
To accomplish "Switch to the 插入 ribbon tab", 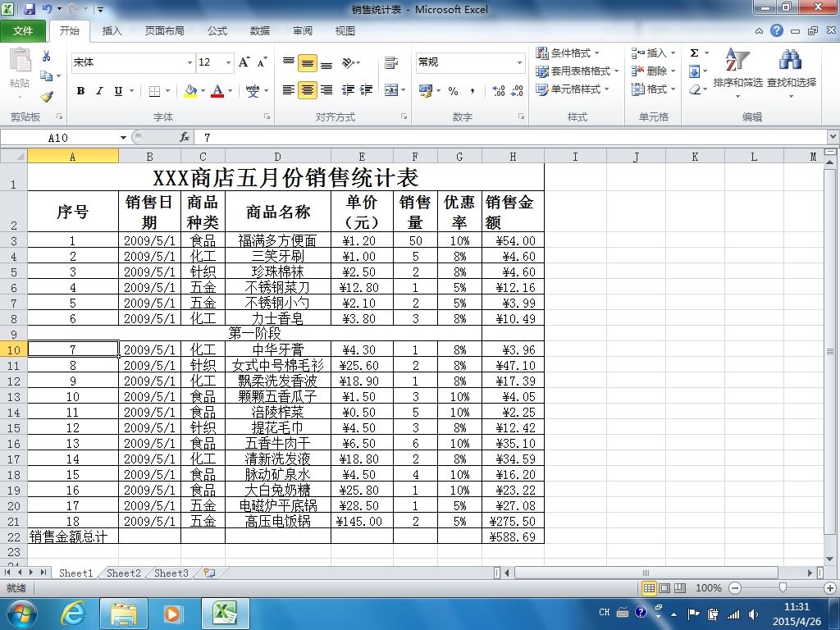I will [112, 31].
